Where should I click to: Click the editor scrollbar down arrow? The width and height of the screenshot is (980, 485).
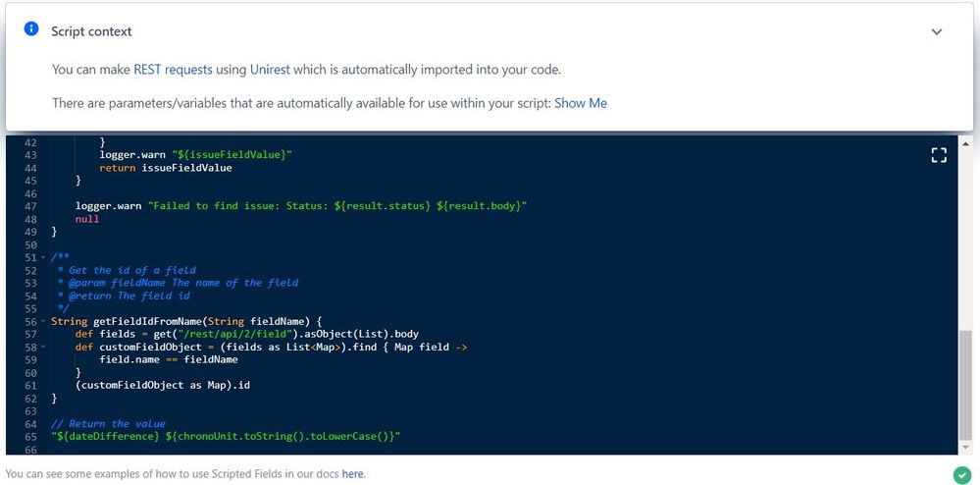[x=965, y=448]
